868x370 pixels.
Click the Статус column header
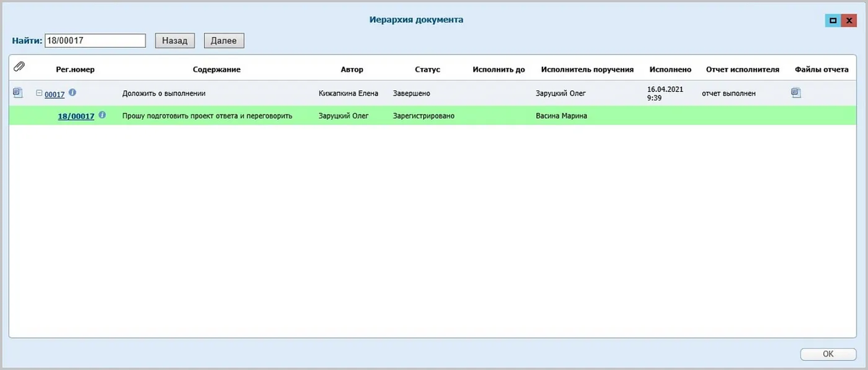pos(427,69)
